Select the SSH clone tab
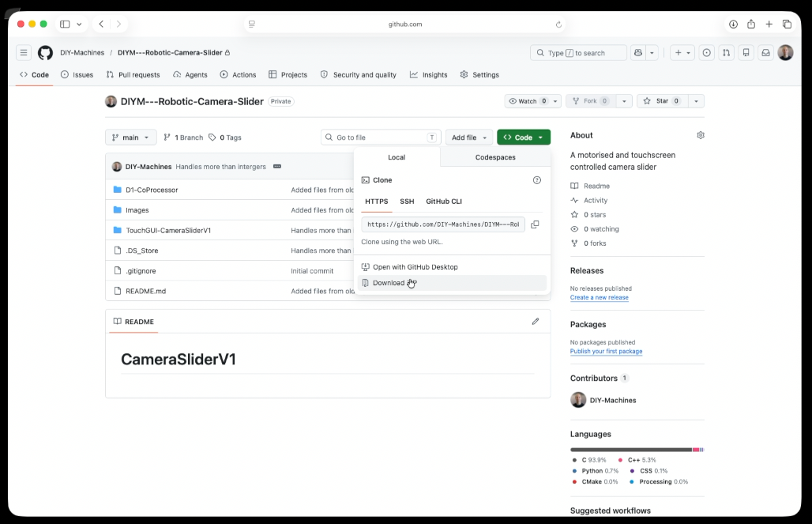 [x=407, y=201]
